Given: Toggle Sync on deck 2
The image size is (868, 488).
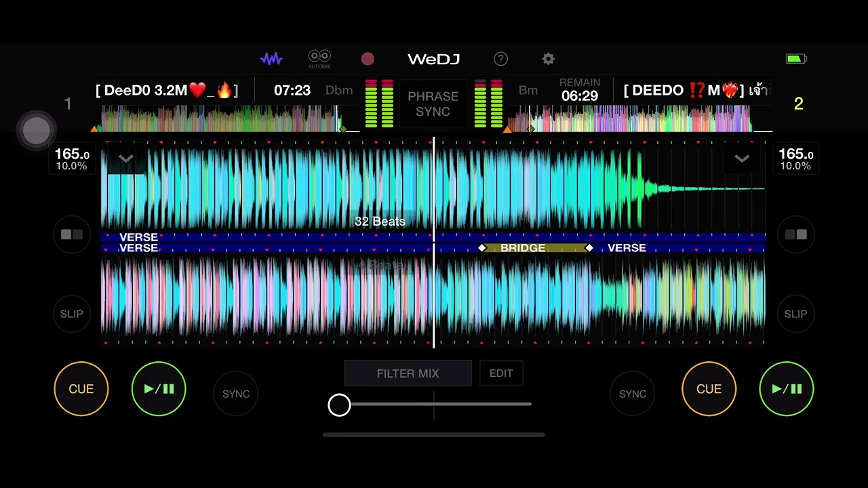Looking at the screenshot, I should tap(633, 394).
